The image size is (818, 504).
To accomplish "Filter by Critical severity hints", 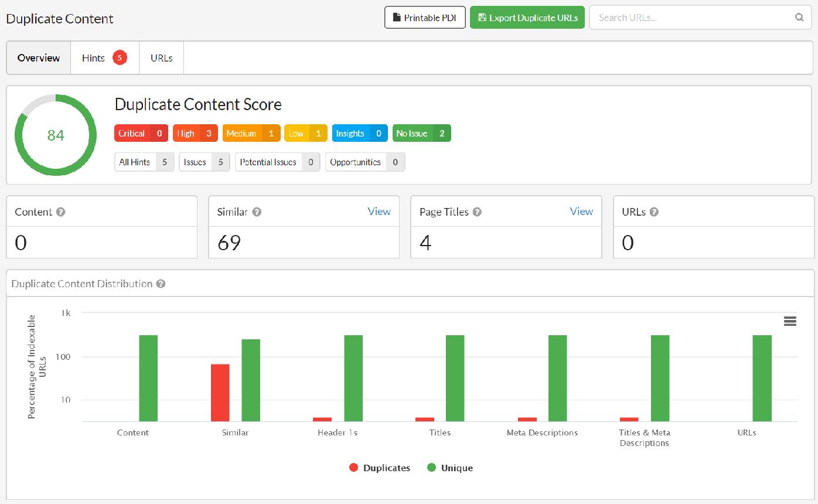I will coord(141,134).
